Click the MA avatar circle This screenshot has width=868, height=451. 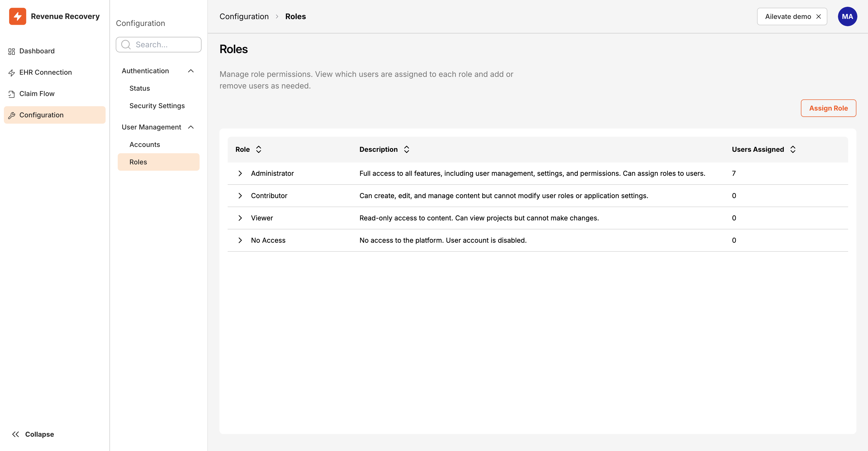[x=847, y=16]
